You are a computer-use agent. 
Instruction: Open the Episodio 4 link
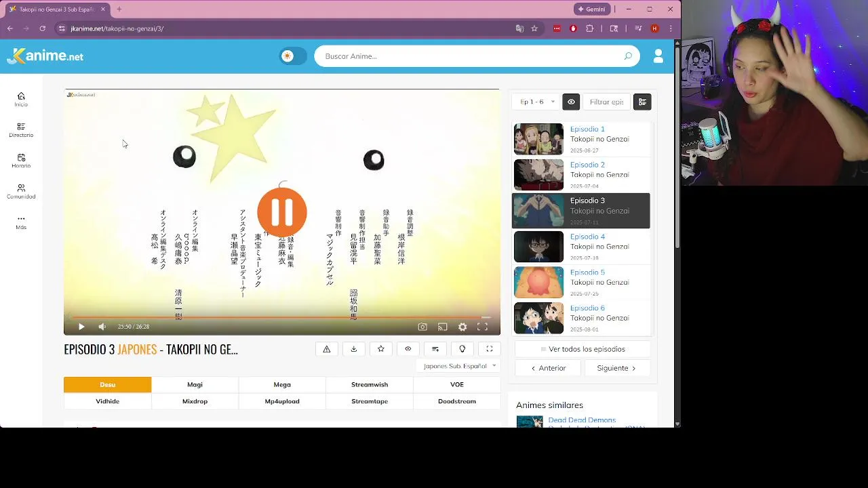coord(587,237)
